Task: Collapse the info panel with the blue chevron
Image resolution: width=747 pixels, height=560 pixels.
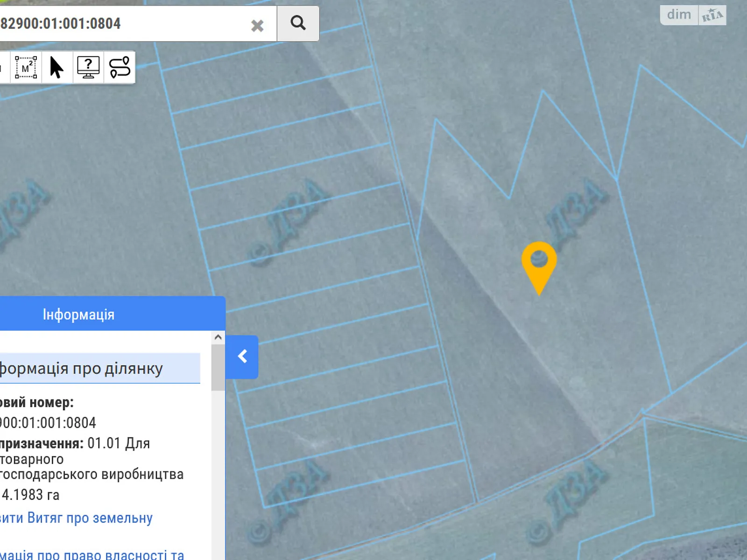Action: (x=242, y=357)
